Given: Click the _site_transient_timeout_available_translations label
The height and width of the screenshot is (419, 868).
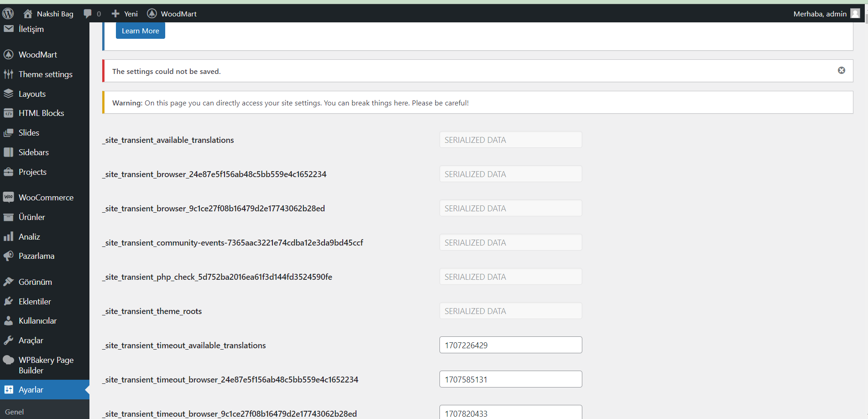Looking at the screenshot, I should point(184,346).
